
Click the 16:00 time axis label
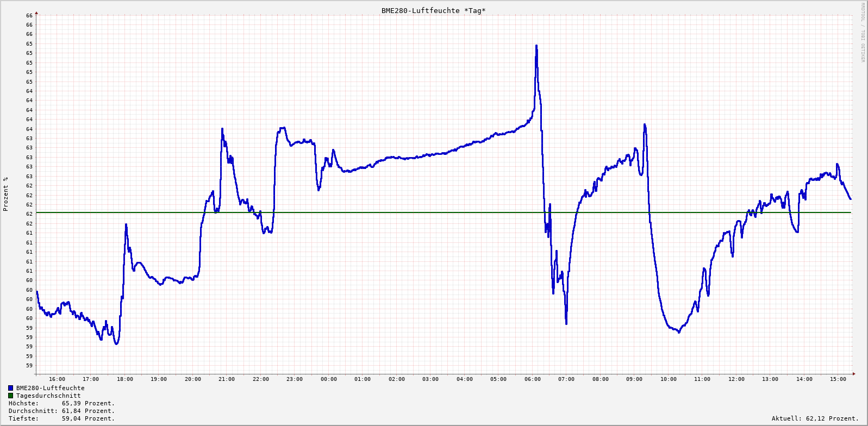[x=57, y=379]
